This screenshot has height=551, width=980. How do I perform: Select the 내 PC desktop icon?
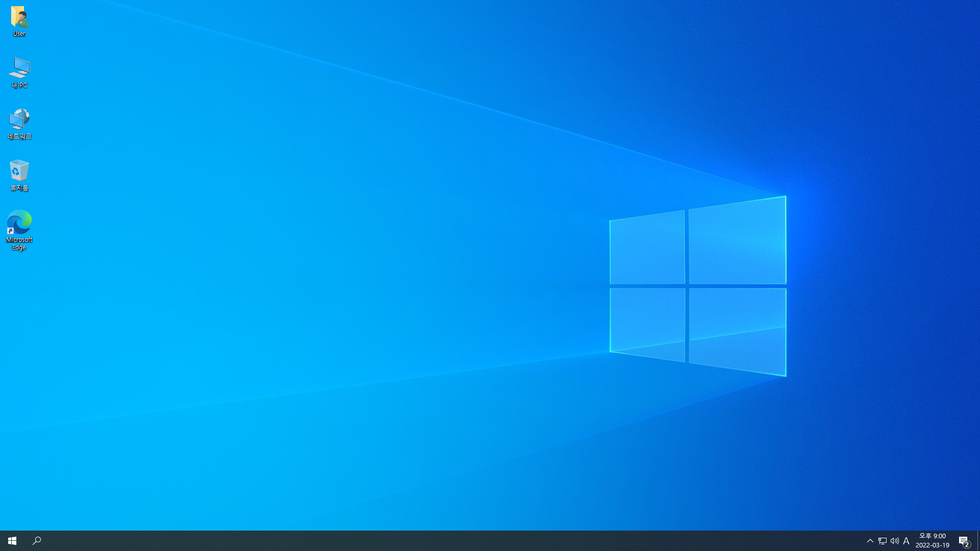coord(19,73)
